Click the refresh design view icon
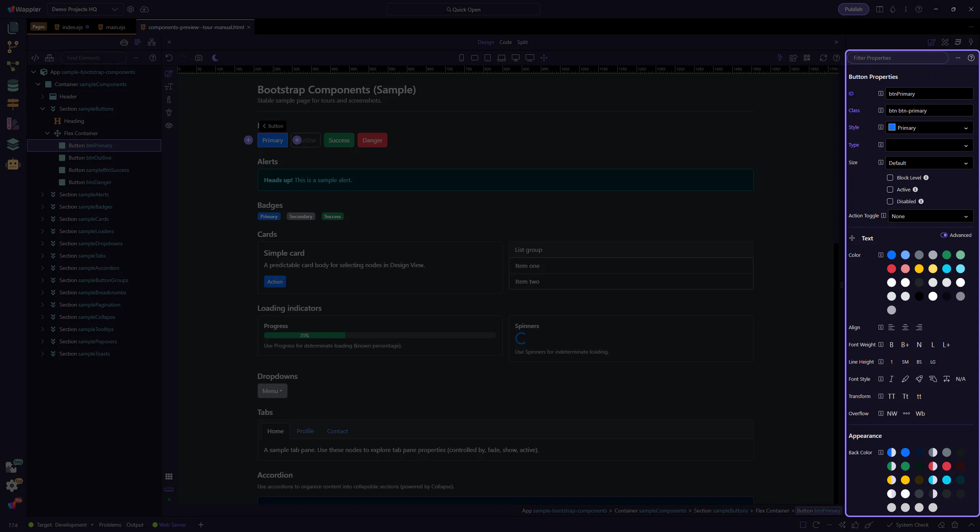 point(823,58)
